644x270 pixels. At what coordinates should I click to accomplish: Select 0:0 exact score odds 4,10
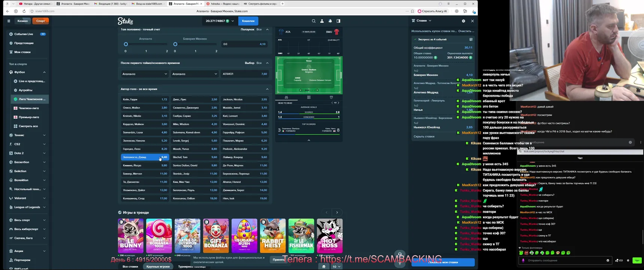coord(244,44)
